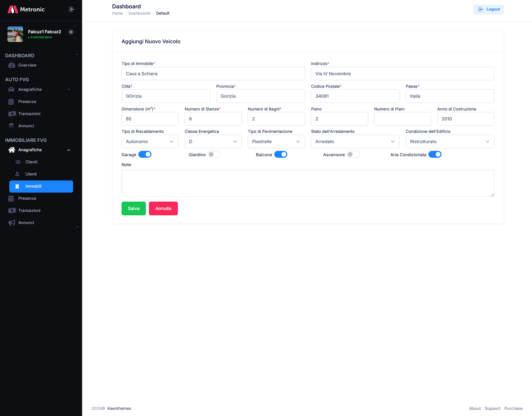Open Presenze under Auto FVG

coord(27,102)
